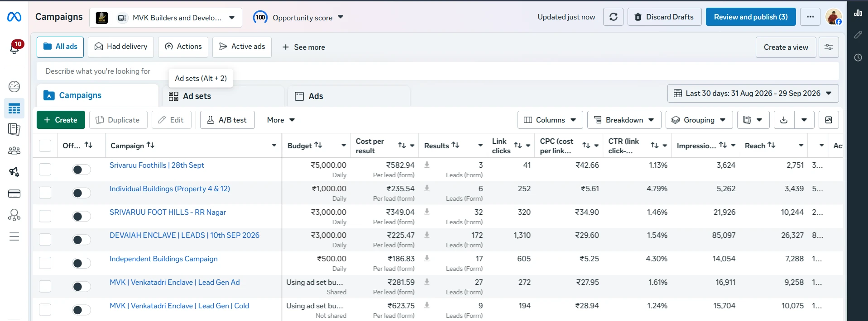Click Create a view button
This screenshot has width=868, height=321.
(x=786, y=47)
